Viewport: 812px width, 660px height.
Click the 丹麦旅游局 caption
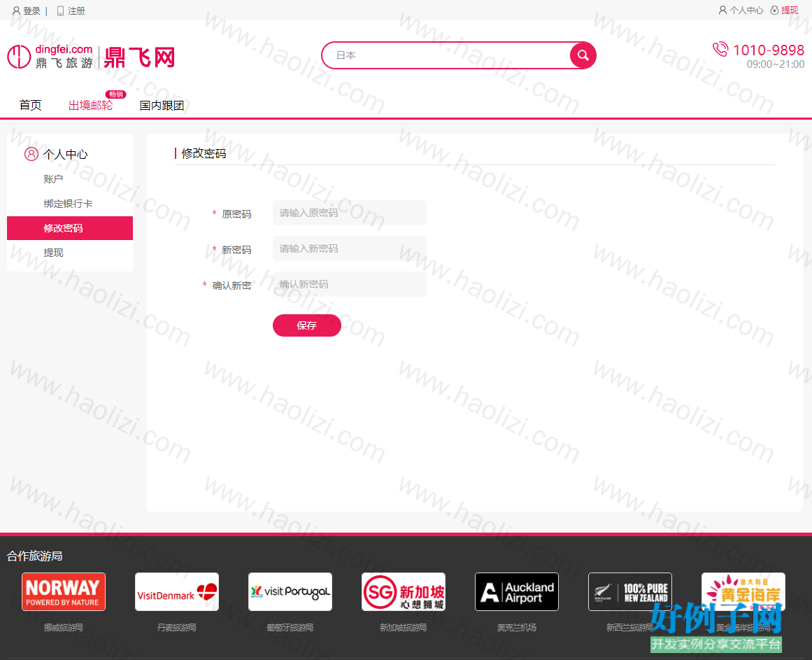point(176,627)
